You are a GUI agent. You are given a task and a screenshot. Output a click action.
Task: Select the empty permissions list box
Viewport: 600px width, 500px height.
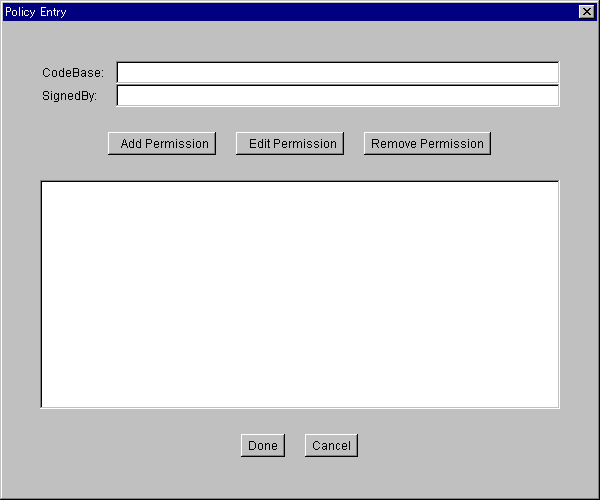pos(300,294)
